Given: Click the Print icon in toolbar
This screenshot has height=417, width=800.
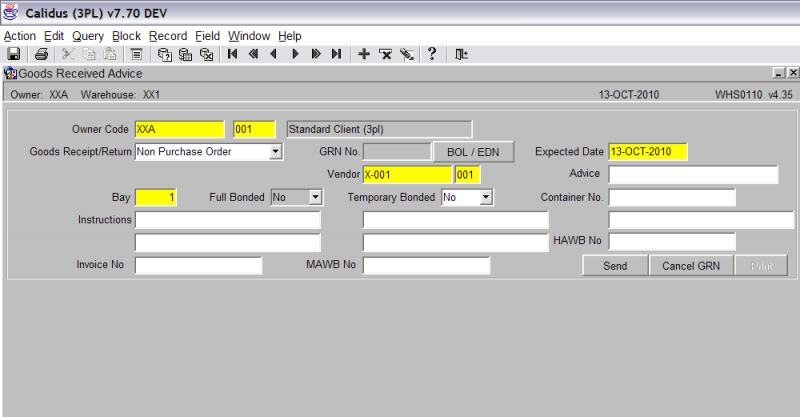Looking at the screenshot, I should click(x=41, y=54).
